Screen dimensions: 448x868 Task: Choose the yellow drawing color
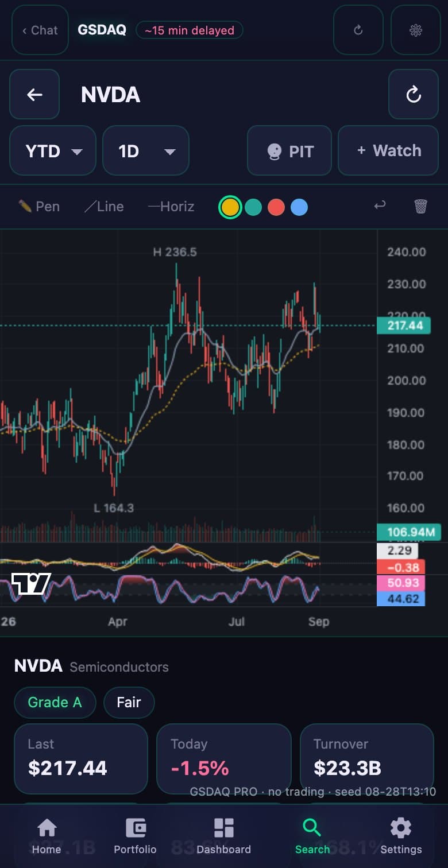point(230,207)
